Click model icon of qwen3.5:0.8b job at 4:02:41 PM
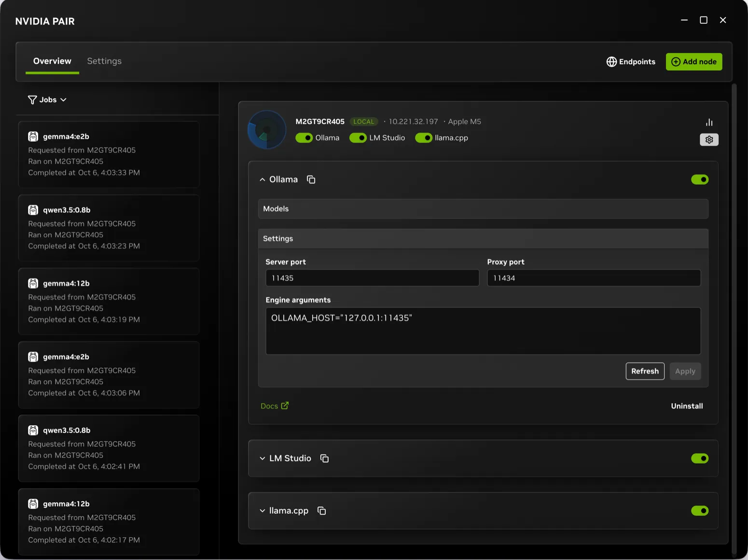 [x=33, y=430]
